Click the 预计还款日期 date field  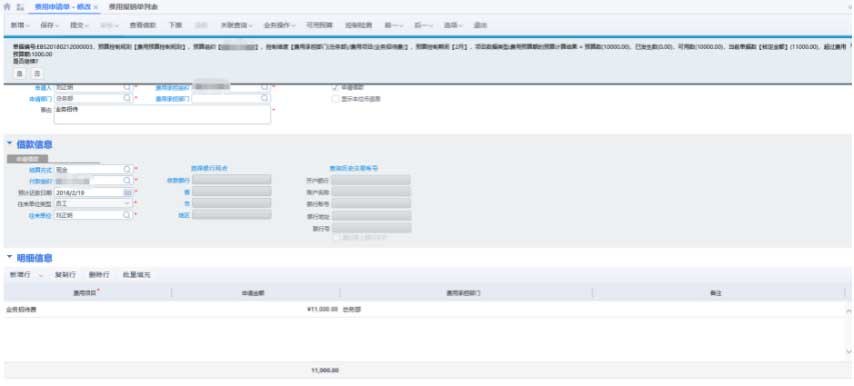click(93, 192)
